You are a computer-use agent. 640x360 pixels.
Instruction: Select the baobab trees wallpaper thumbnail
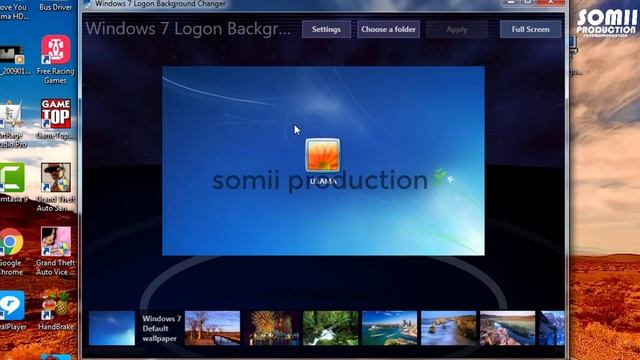[x=212, y=328]
